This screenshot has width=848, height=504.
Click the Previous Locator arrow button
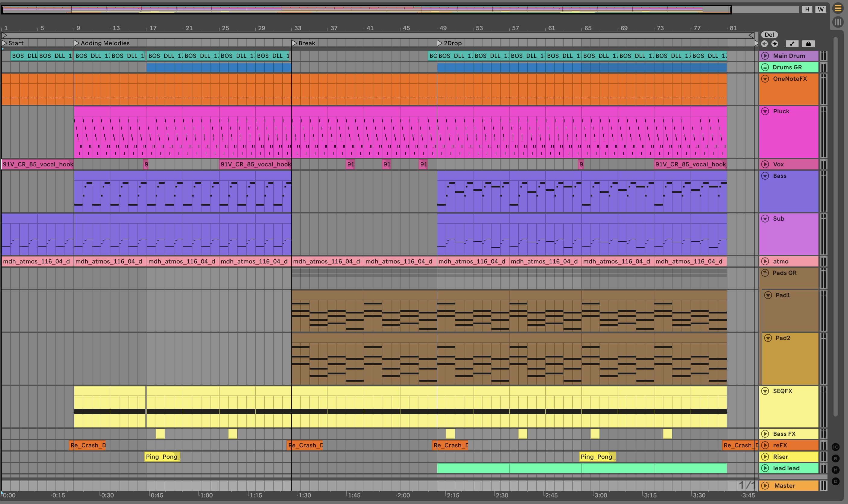[x=764, y=43]
